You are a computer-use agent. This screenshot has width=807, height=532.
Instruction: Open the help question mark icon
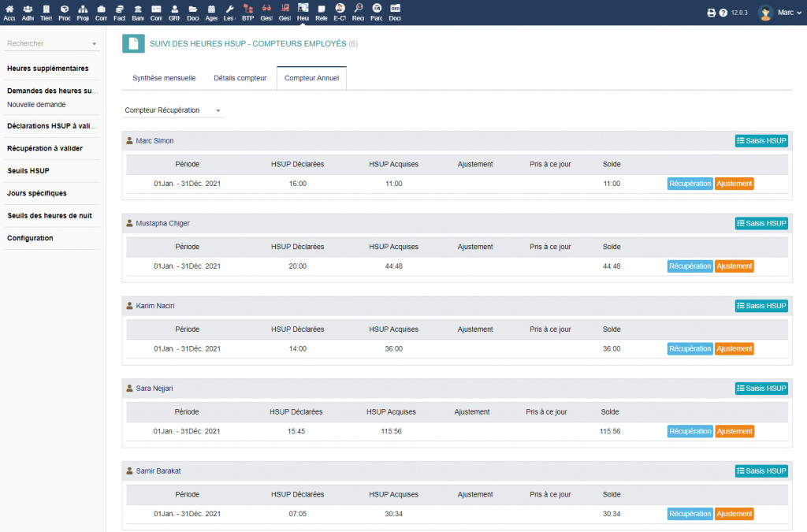pos(723,13)
